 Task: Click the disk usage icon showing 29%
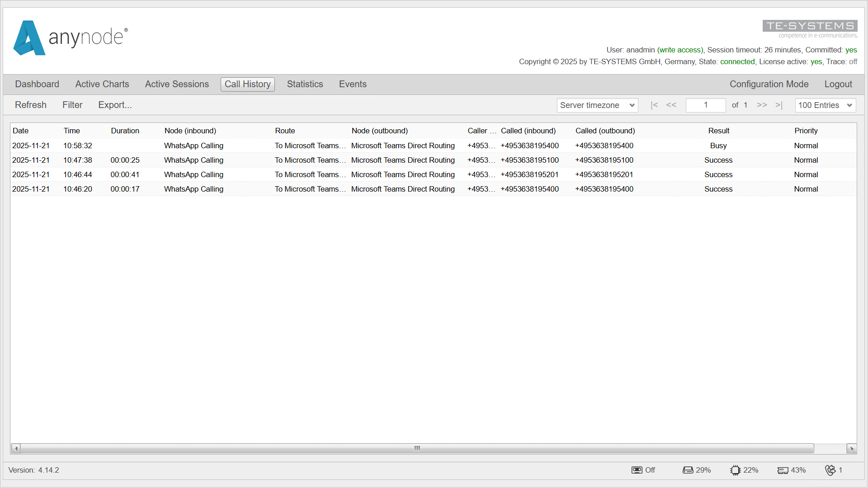point(688,470)
